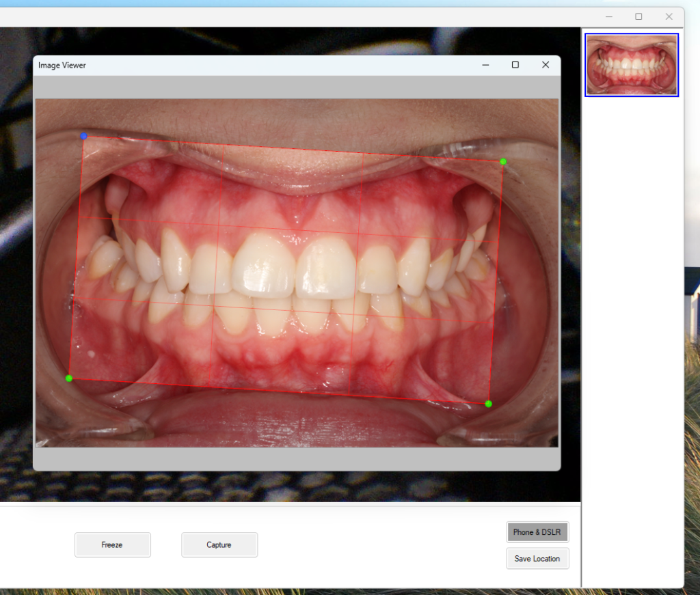700x595 pixels.
Task: Click the lower-right grid line intersection
Action: point(353,313)
